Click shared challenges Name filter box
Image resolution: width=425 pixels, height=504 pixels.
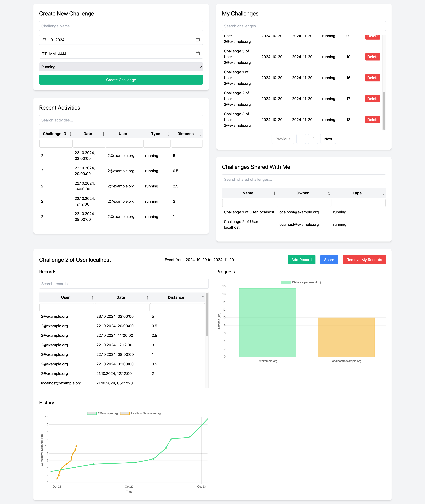[249, 203]
